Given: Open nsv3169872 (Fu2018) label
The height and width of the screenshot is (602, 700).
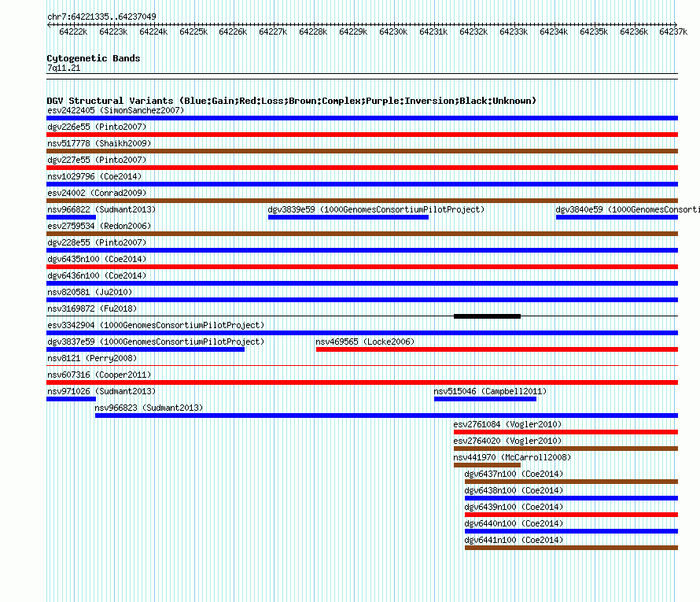Looking at the screenshot, I should coord(92,308).
